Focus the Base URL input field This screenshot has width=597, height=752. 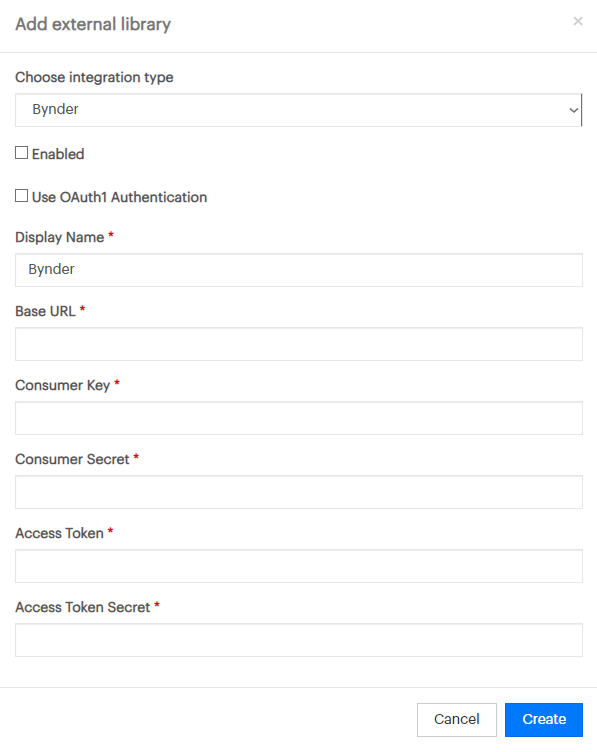pyautogui.click(x=299, y=344)
